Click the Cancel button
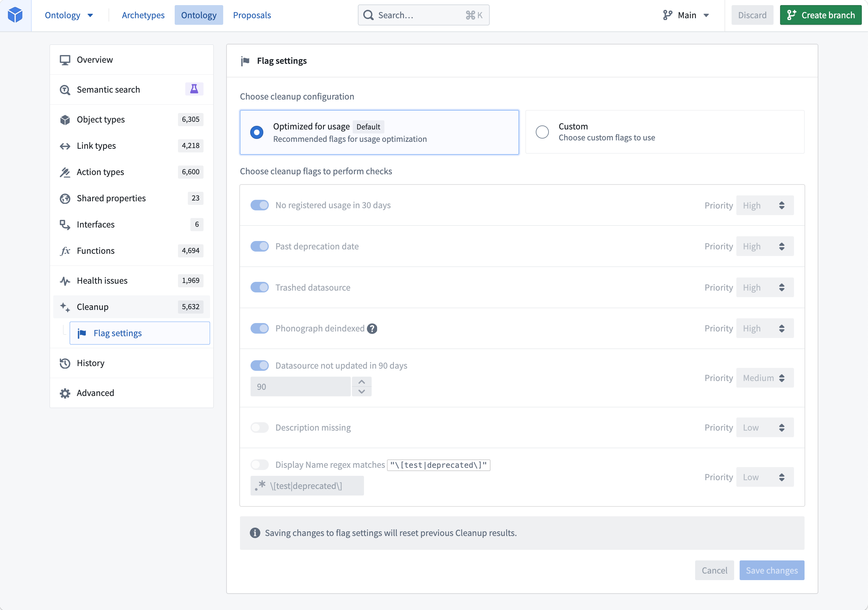The image size is (868, 610). tap(715, 570)
